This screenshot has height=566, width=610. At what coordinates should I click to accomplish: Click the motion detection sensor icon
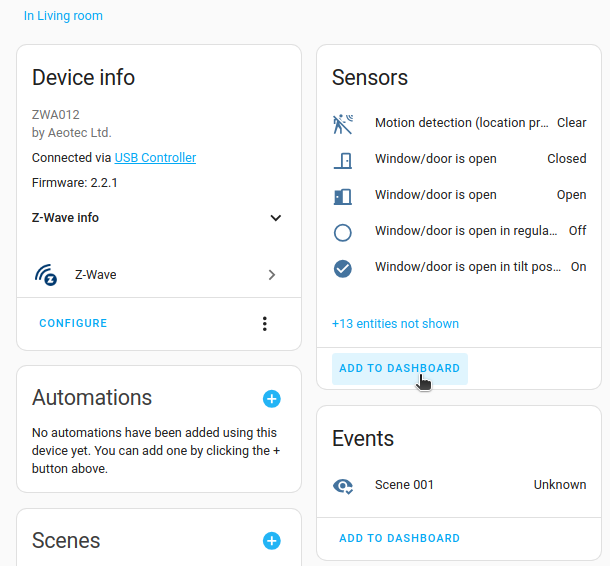tap(343, 124)
